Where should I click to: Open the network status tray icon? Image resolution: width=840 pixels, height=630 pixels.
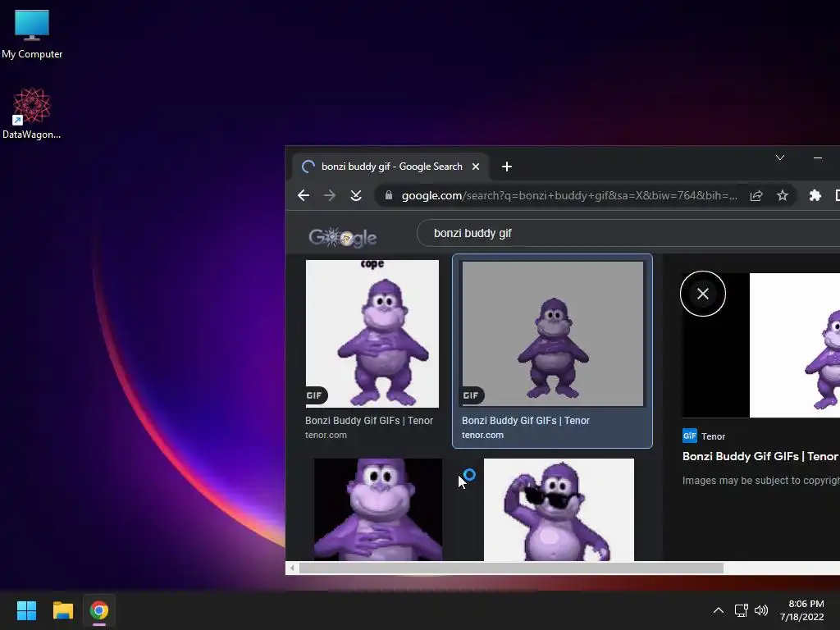pyautogui.click(x=741, y=610)
